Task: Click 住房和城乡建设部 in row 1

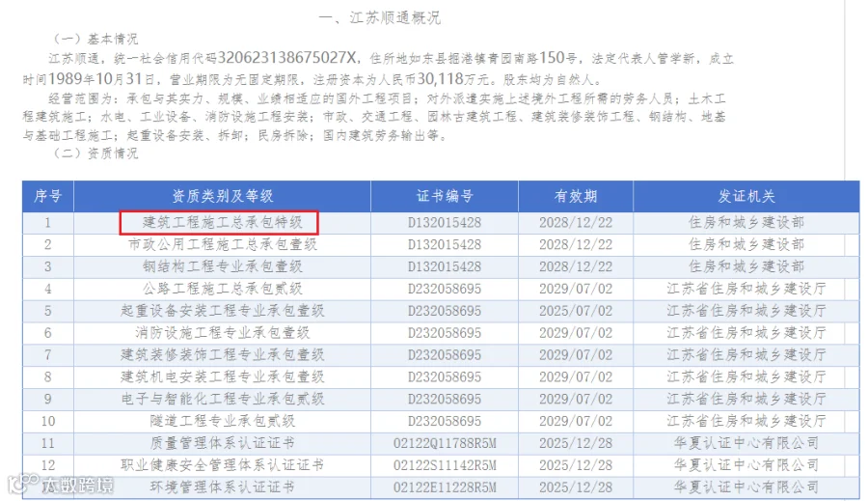Action: click(746, 223)
